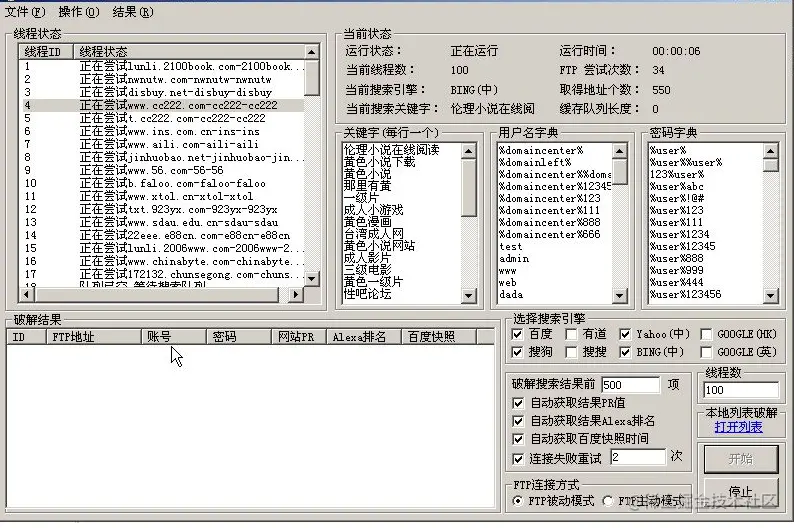The image size is (794, 528).
Task: Click the FTP地址 column header
Action: coord(94,337)
